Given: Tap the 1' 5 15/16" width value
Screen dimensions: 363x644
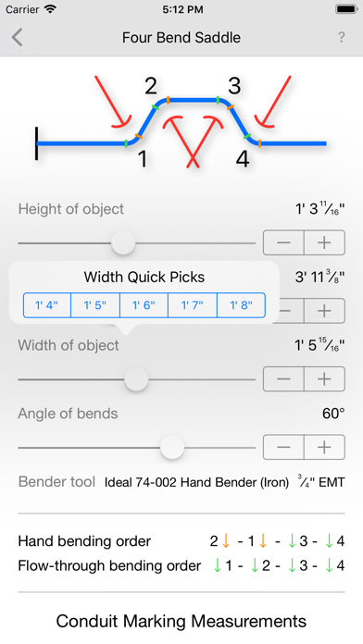Looking at the screenshot, I should tap(319, 345).
